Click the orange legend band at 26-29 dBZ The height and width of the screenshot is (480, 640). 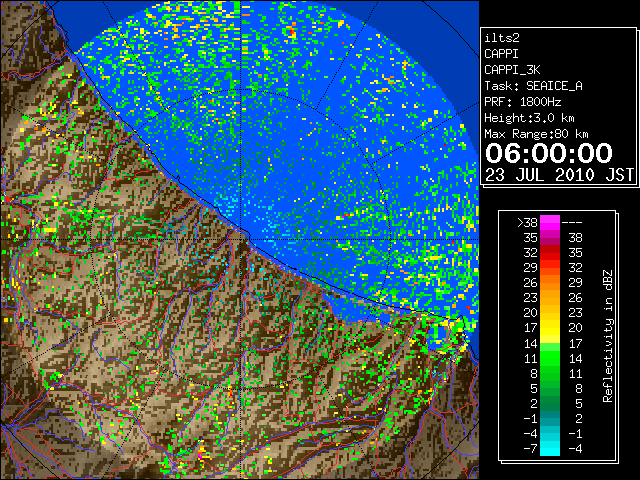pos(550,282)
